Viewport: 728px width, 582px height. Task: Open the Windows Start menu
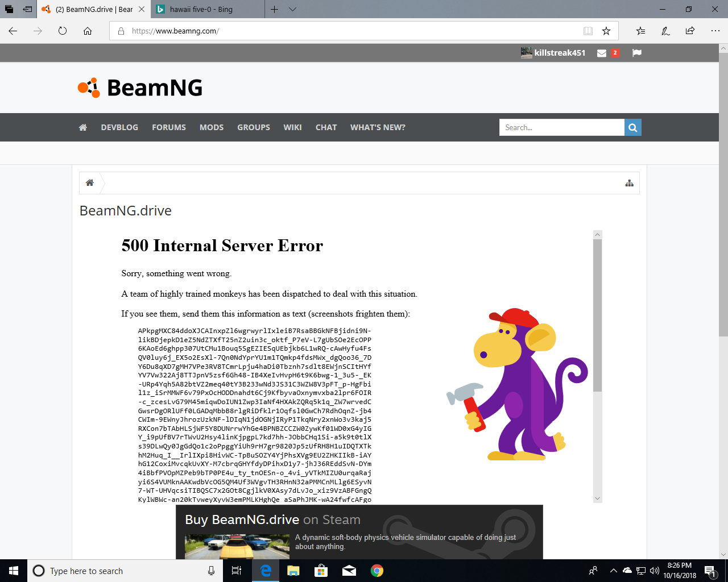(x=14, y=571)
